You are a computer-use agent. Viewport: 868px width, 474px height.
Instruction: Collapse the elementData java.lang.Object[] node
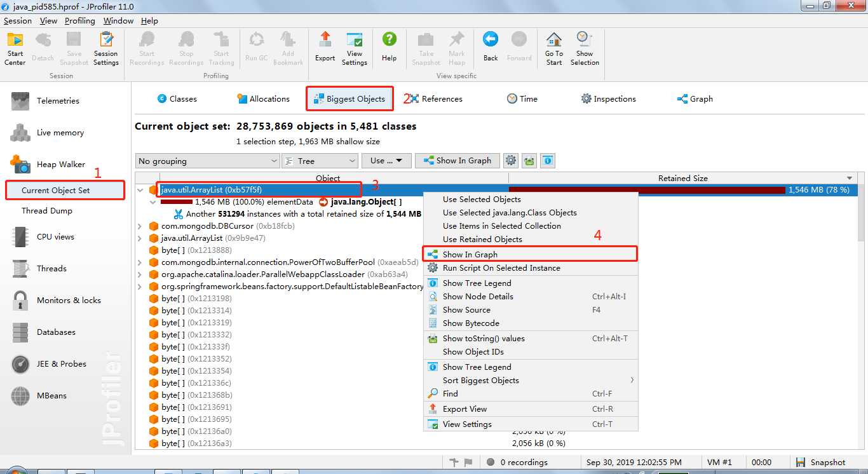coord(153,202)
